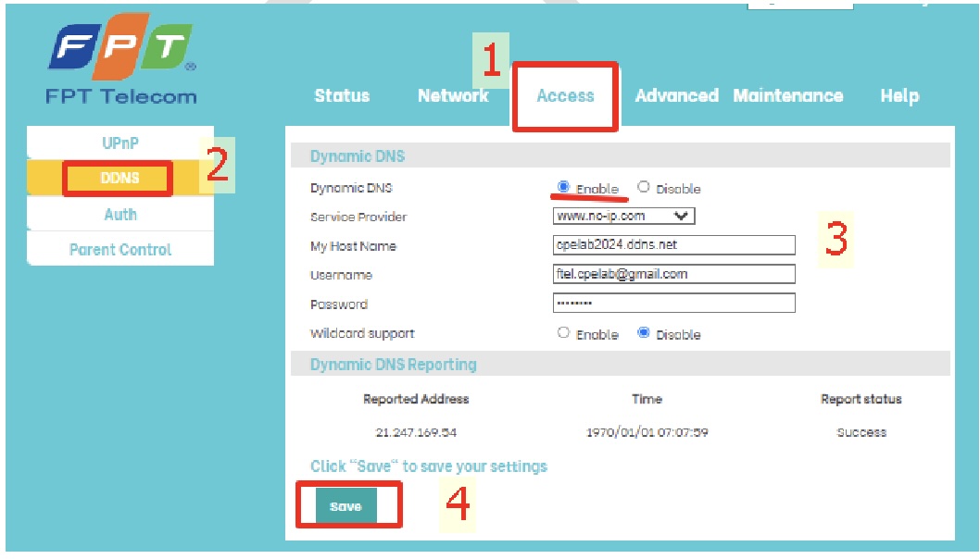This screenshot has height=559, width=980.
Task: Open the Help tab
Action: pos(898,95)
